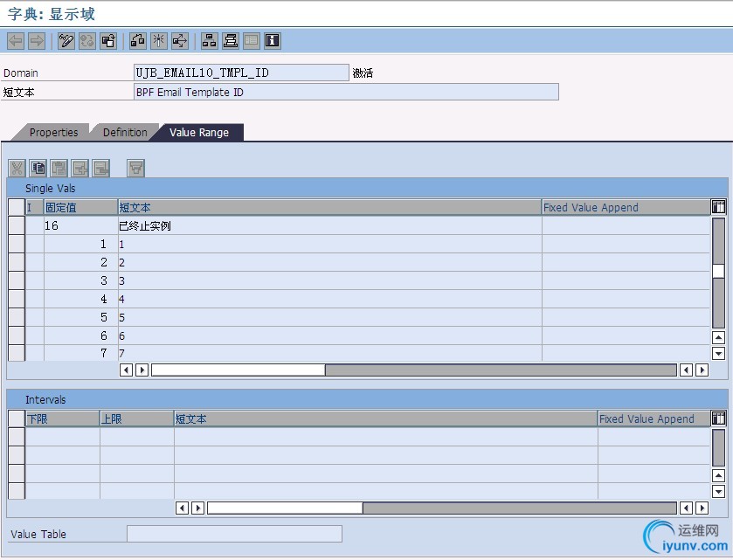Click Single Vals horizontal scrollbar thumb
This screenshot has width=733, height=560.
(238, 370)
